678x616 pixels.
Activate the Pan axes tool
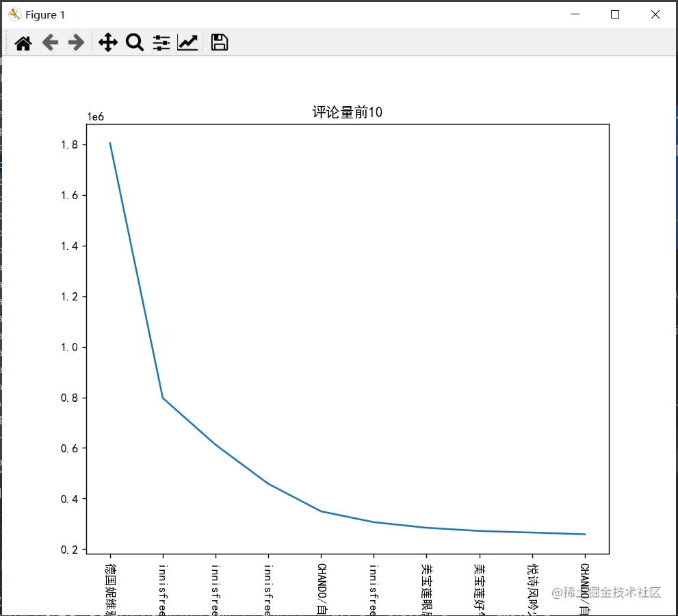[107, 43]
